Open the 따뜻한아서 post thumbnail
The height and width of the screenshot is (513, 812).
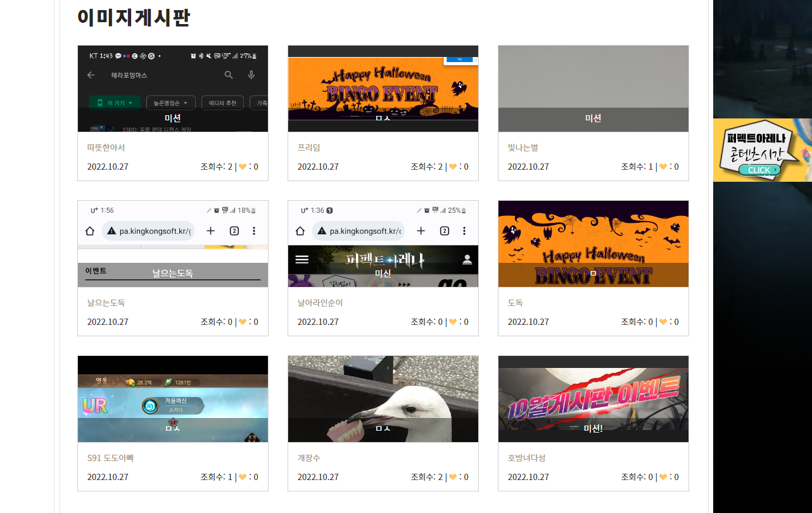point(173,89)
